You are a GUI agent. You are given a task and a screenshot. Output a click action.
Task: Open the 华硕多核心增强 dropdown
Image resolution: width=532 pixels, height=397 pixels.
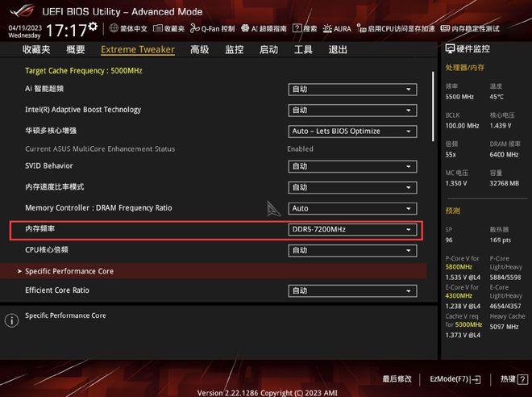pos(351,132)
